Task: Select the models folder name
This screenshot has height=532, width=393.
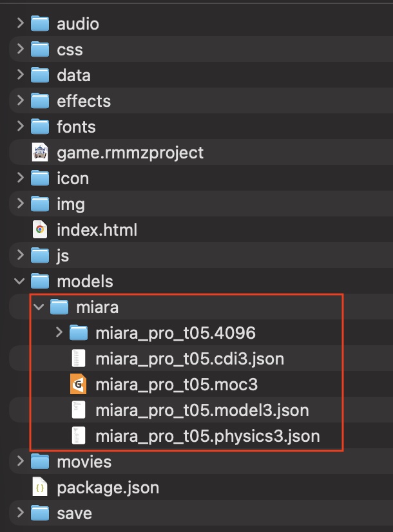Action: coord(85,281)
